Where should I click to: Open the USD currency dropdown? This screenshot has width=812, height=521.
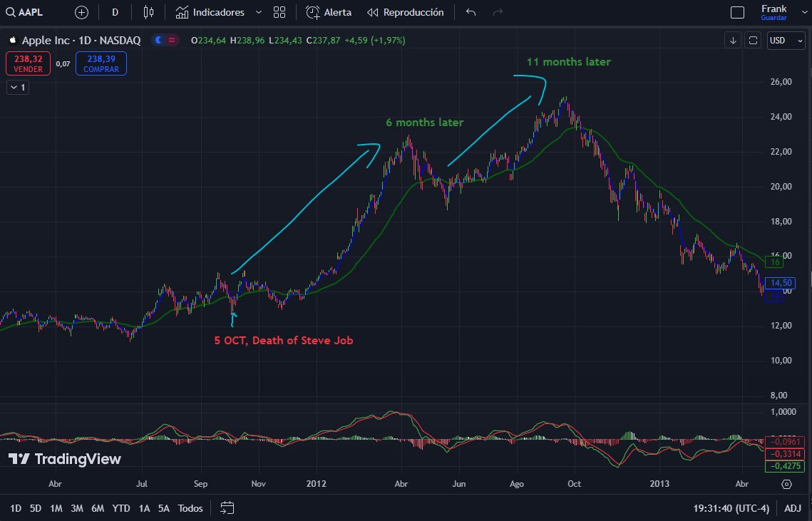(786, 41)
